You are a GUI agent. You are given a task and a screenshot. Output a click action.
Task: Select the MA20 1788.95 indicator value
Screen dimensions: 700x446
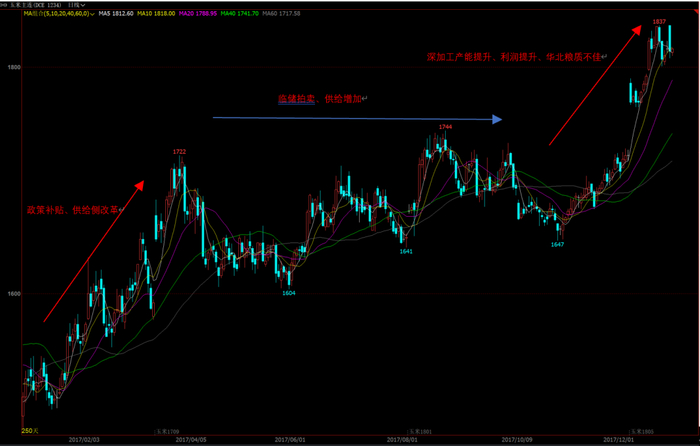[x=198, y=14]
